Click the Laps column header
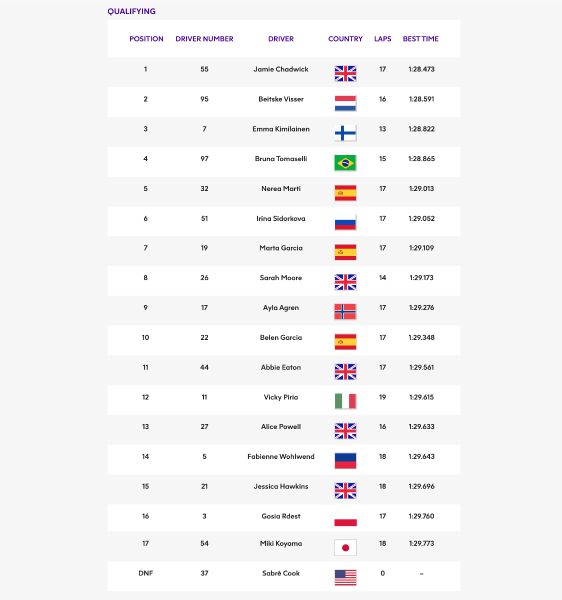Viewport: 562px width, 600px height. (383, 39)
